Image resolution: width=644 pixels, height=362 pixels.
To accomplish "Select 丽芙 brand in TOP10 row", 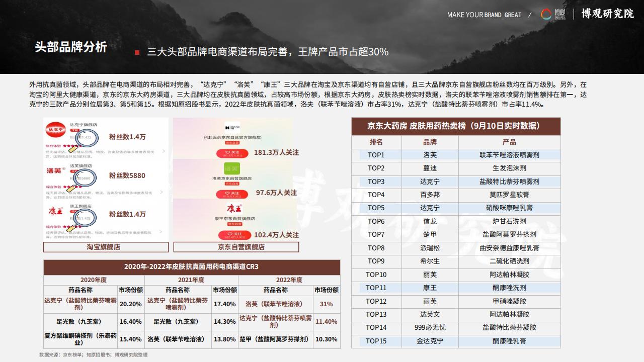I will (x=430, y=275).
